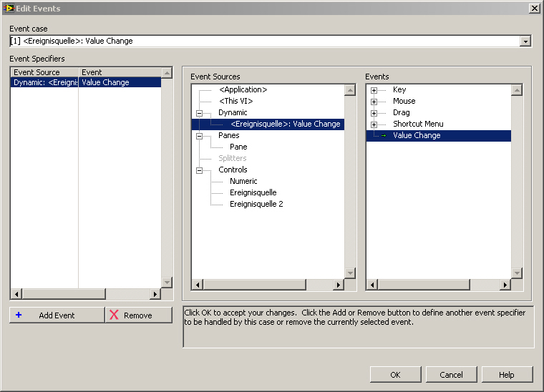Collapse the Dynamic tree node

(199, 113)
